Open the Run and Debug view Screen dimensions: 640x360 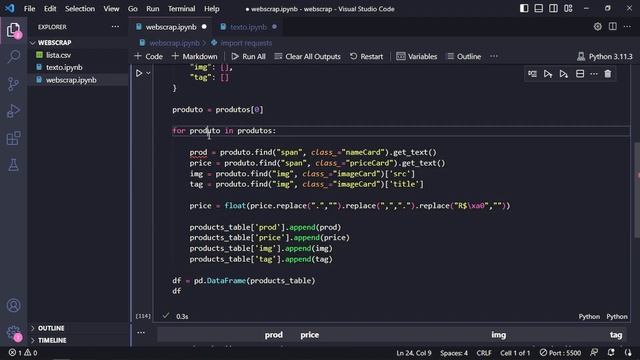(x=13, y=111)
